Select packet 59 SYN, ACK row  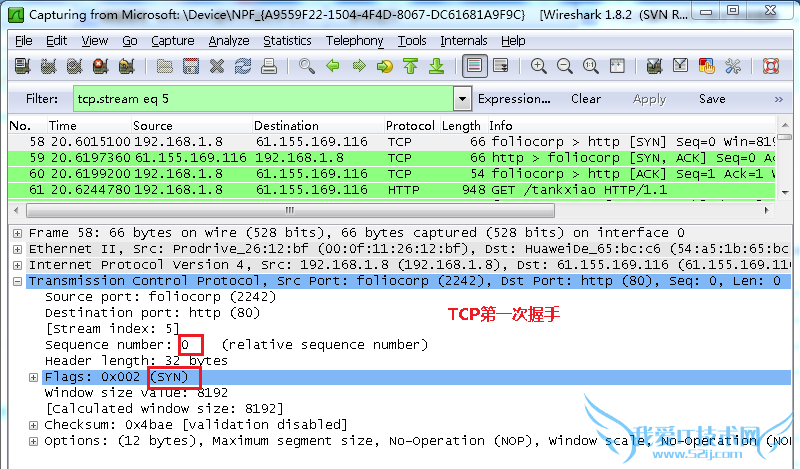[x=392, y=158]
